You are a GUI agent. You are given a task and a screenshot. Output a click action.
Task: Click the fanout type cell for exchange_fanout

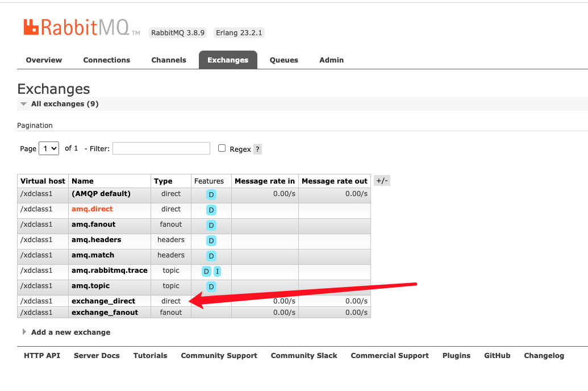pos(171,313)
